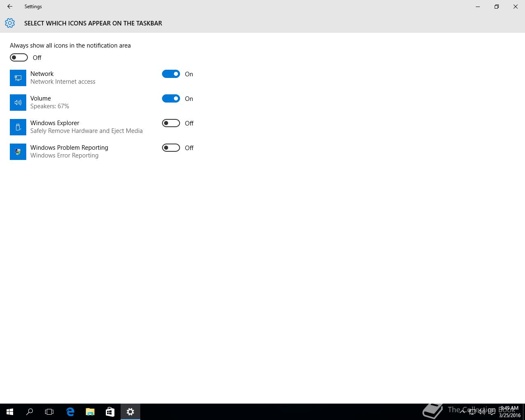Image resolution: width=525 pixels, height=420 pixels.
Task: Open the Store from the taskbar
Action: (110, 412)
